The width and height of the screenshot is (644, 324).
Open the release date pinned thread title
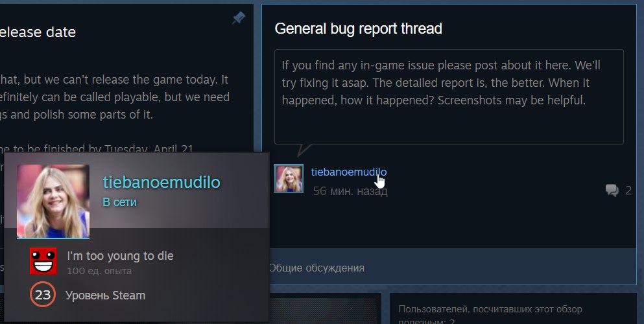click(x=38, y=32)
